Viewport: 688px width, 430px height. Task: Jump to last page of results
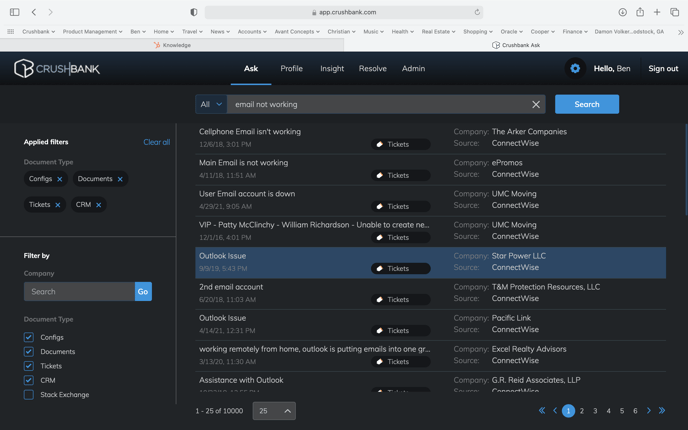662,411
